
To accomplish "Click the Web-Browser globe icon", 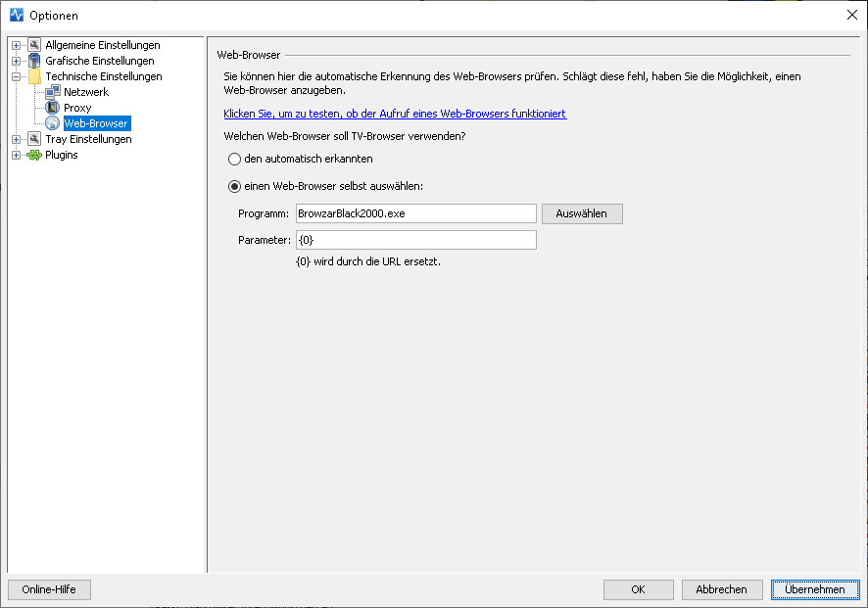I will point(53,122).
